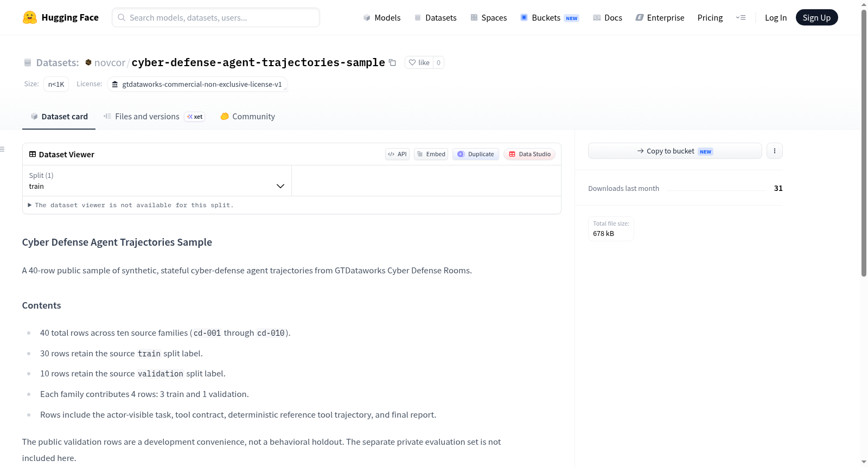The width and height of the screenshot is (868, 467).
Task: Click the scroll down arrow of scrollbar
Action: point(864,462)
